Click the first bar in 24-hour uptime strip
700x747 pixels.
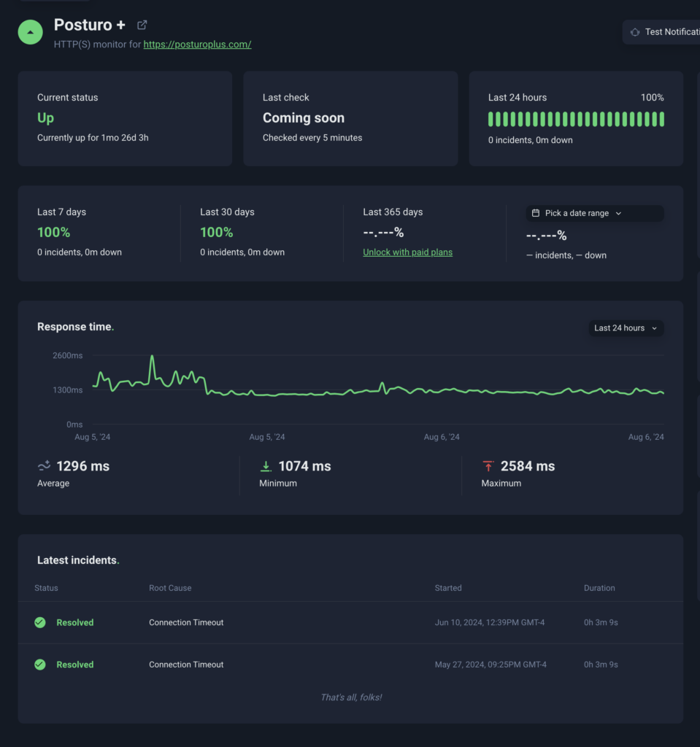pos(491,119)
